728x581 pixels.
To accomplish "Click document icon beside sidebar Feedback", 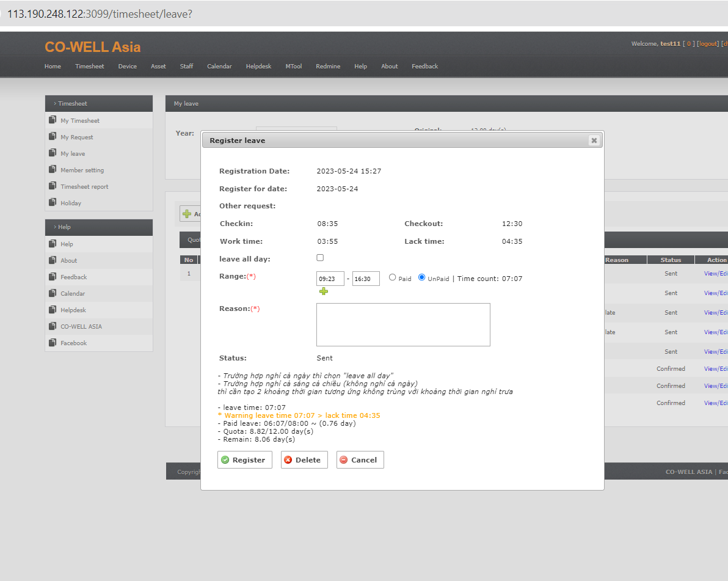I will tap(53, 276).
